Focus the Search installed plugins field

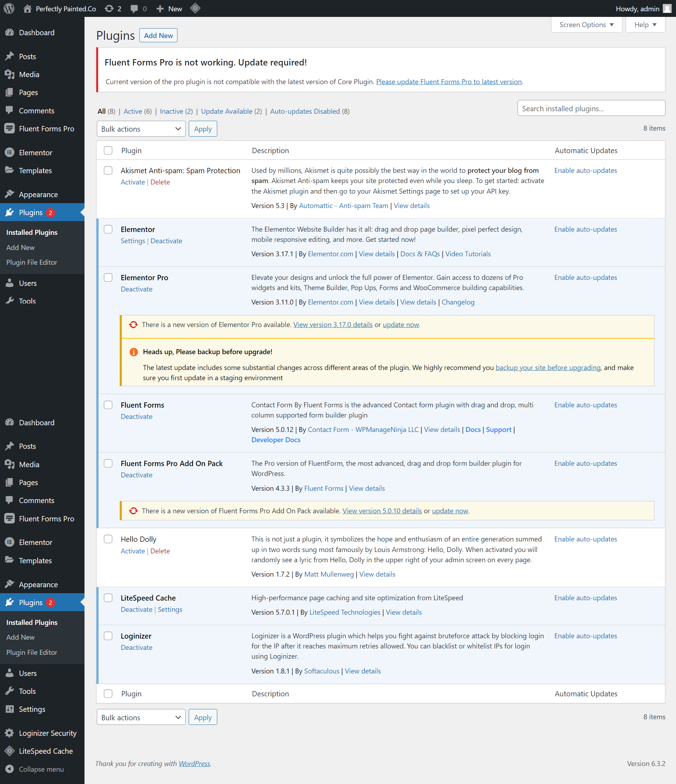point(591,108)
